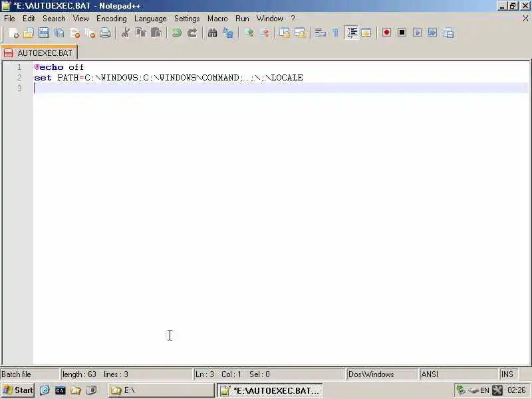
Task: Click the Replace toolbar icon
Action: (x=228, y=33)
